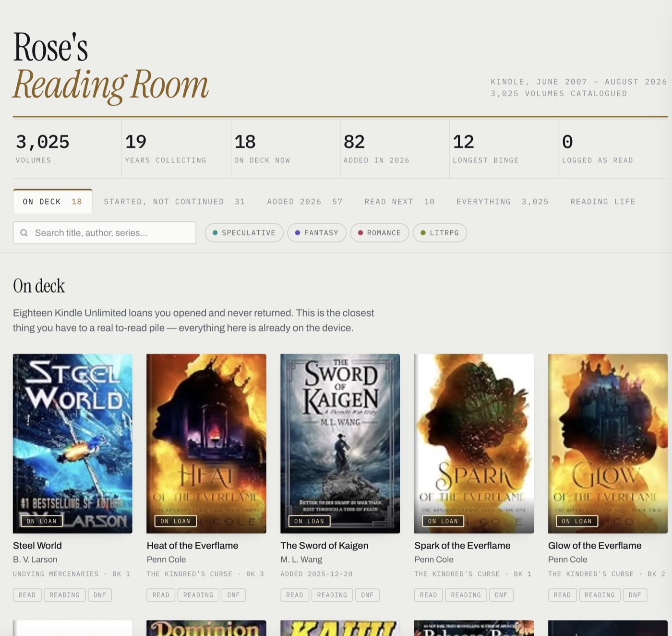Click The Sword of Kaigen title
Screen dimensions: 672x636
click(324, 546)
